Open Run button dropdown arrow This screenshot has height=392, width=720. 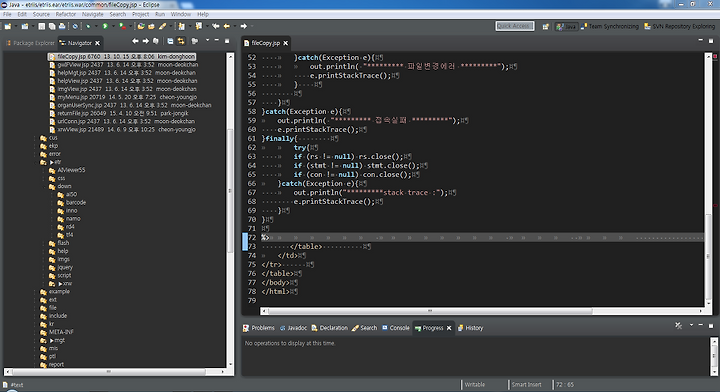coord(113,27)
